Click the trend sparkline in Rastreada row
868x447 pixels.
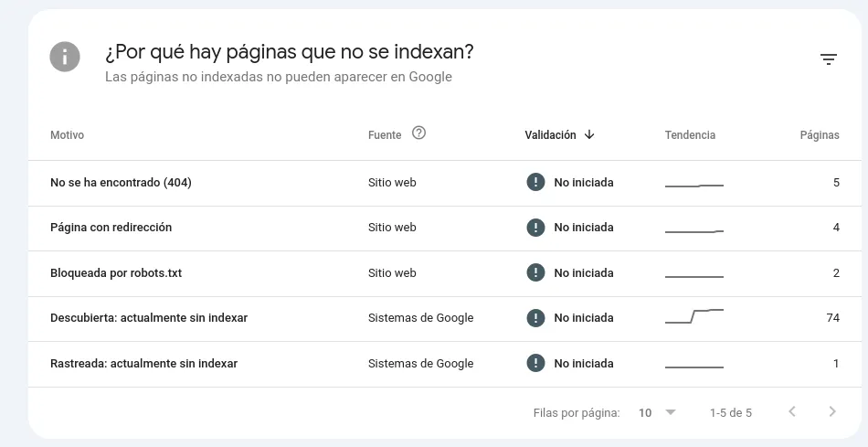coord(694,367)
